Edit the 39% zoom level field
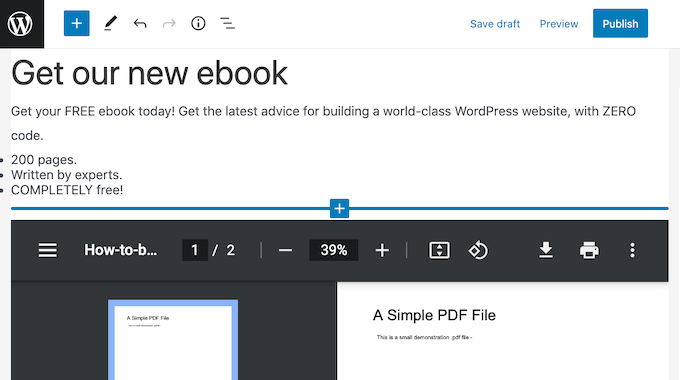Image resolution: width=680 pixels, height=380 pixels. (333, 250)
